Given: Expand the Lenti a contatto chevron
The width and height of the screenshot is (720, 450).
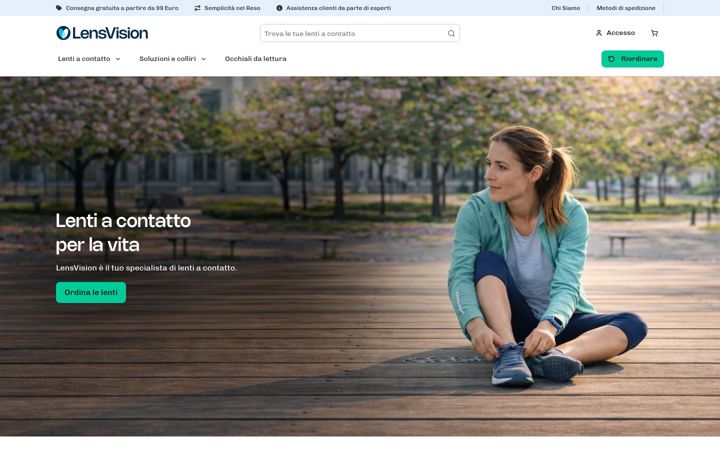Looking at the screenshot, I should tap(118, 59).
